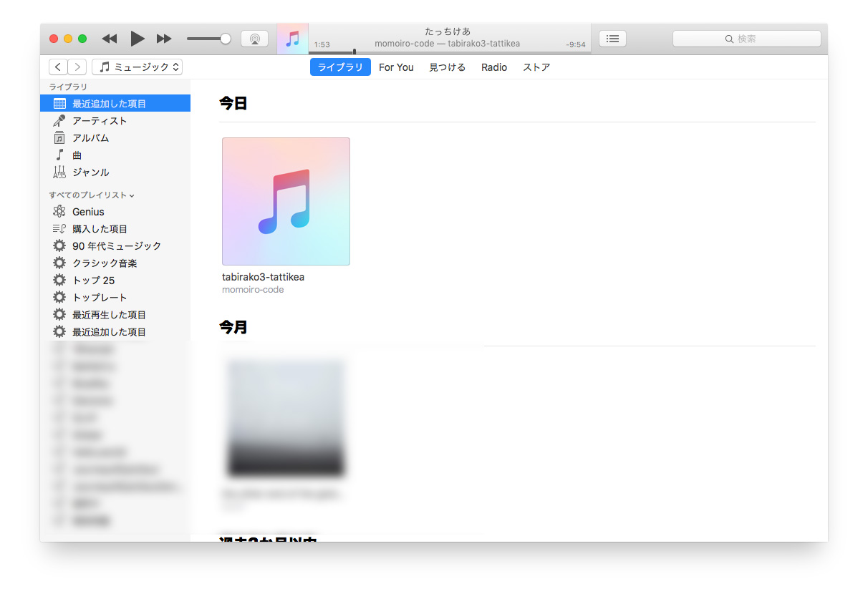Image resolution: width=868 pixels, height=599 pixels.
Task: Open the tabirako3-tattikea album artwork
Action: pos(286,202)
